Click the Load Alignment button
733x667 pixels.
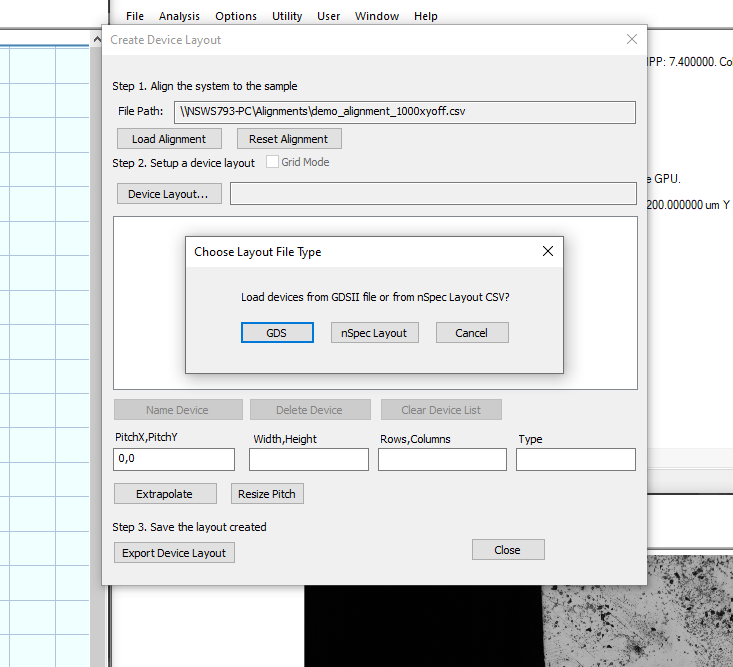click(x=169, y=139)
